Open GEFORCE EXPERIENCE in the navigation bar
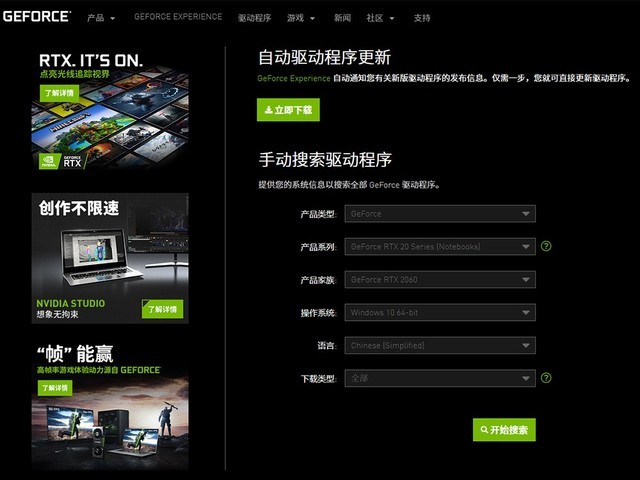Viewport: 640px width, 480px height. [178, 17]
